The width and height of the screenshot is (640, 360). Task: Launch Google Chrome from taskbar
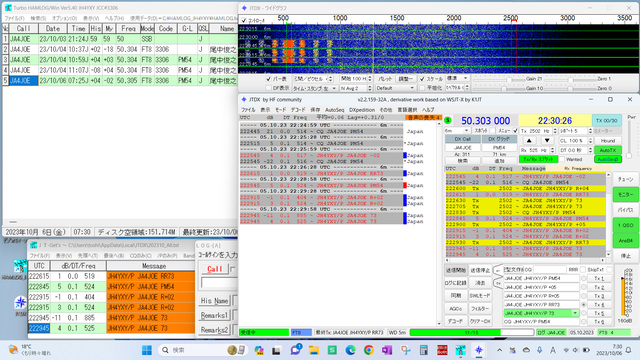pyautogui.click(x=369, y=350)
